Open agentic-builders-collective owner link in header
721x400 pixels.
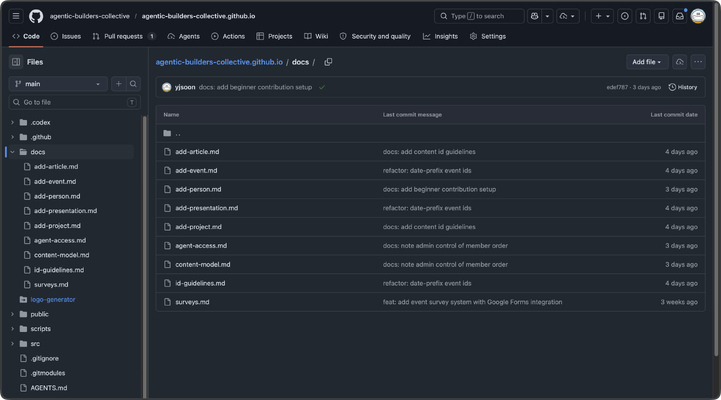tap(90, 16)
